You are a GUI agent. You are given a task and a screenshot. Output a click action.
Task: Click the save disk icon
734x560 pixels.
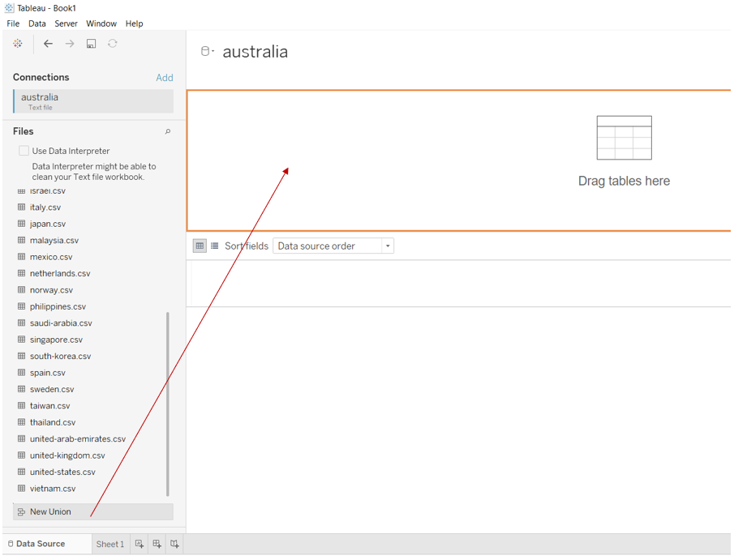pyautogui.click(x=91, y=44)
